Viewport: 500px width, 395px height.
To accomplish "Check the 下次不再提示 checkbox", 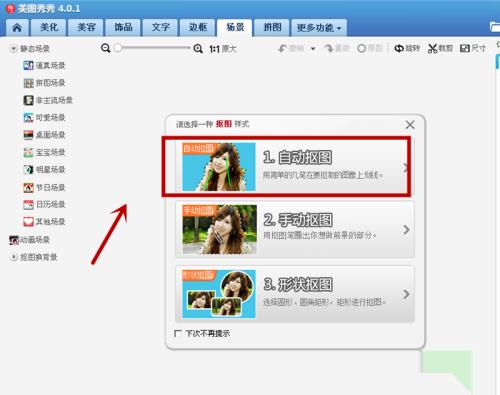I will point(178,333).
